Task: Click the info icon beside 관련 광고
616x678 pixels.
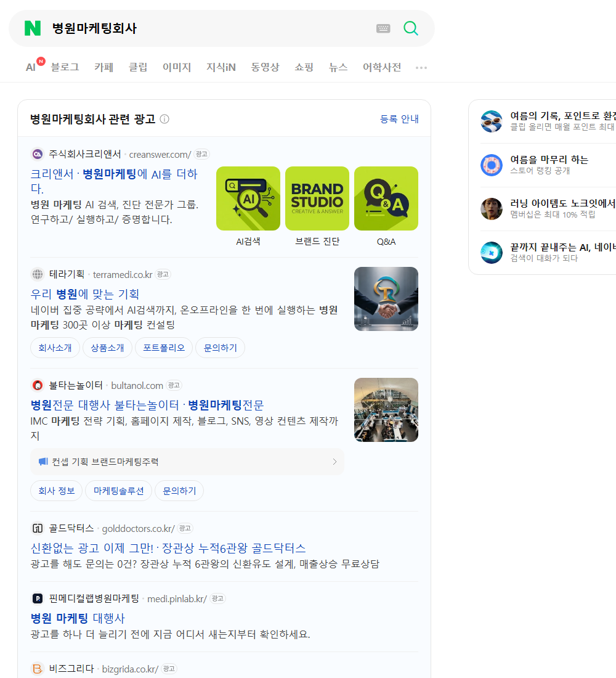Action: click(x=164, y=119)
